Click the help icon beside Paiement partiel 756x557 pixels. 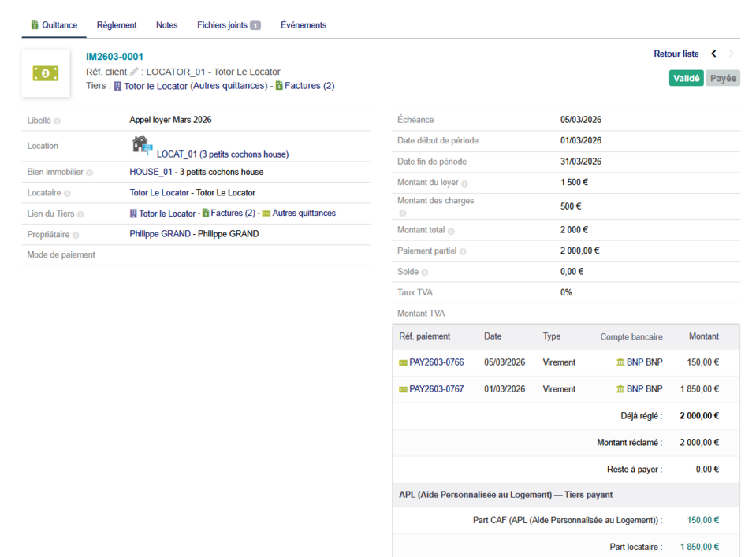tap(463, 252)
